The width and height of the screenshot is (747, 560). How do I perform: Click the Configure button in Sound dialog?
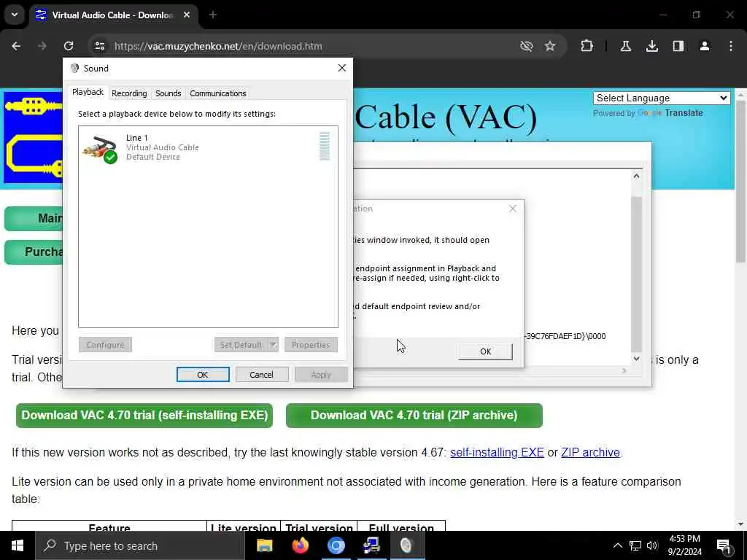point(105,345)
